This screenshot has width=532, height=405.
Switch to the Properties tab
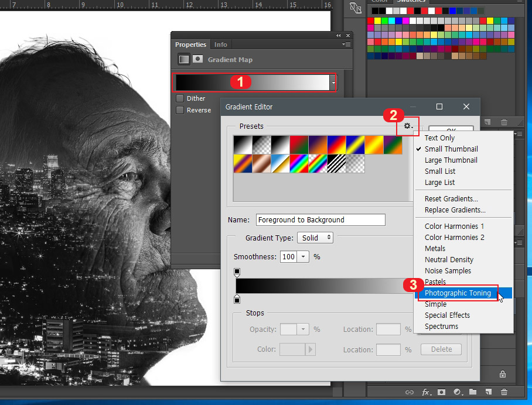190,44
